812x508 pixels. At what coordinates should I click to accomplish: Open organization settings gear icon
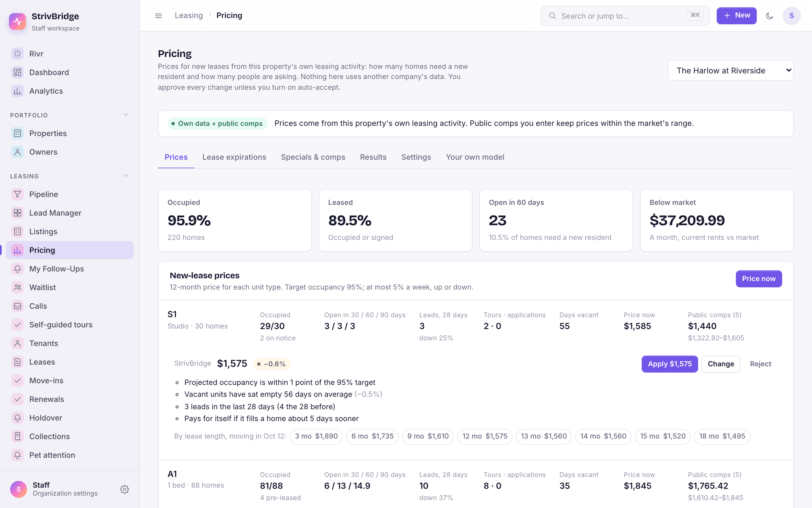click(x=125, y=489)
